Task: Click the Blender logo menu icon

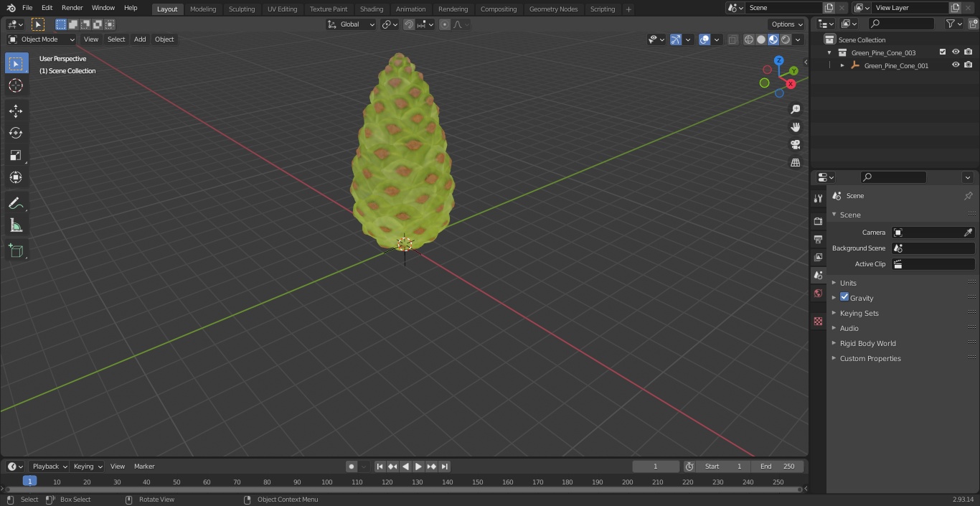Action: click(x=11, y=8)
